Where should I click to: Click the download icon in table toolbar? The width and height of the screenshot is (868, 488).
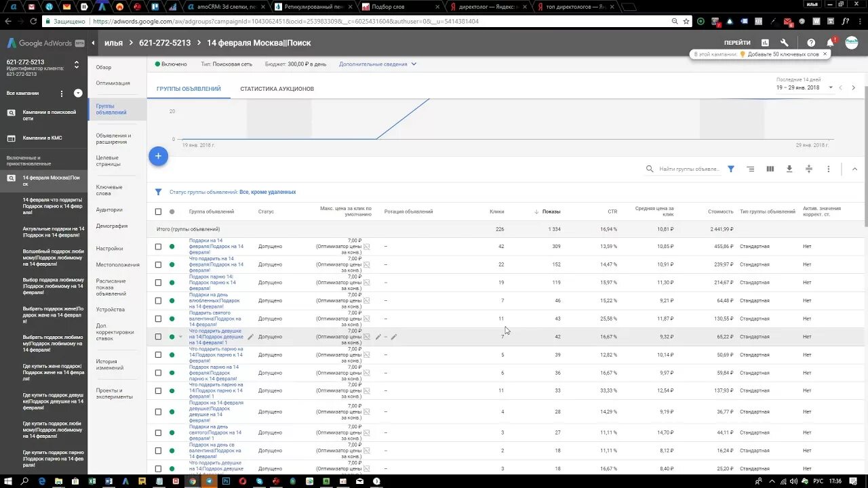[x=789, y=169]
